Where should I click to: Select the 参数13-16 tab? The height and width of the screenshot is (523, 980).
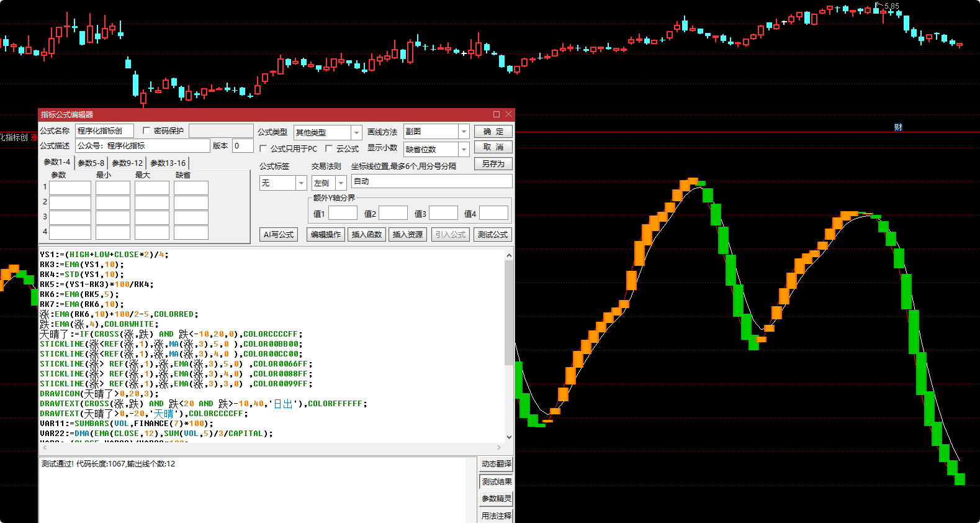pos(168,163)
